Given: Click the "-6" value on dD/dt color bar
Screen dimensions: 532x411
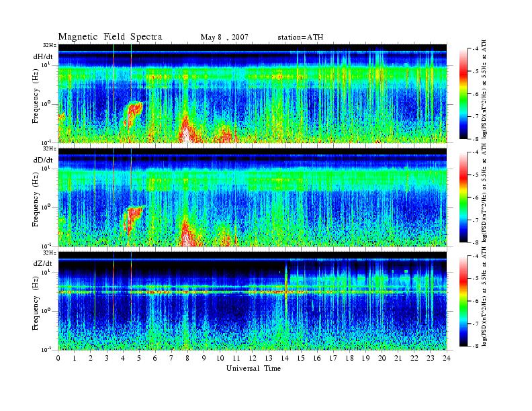Looking at the screenshot, I should click(475, 197).
